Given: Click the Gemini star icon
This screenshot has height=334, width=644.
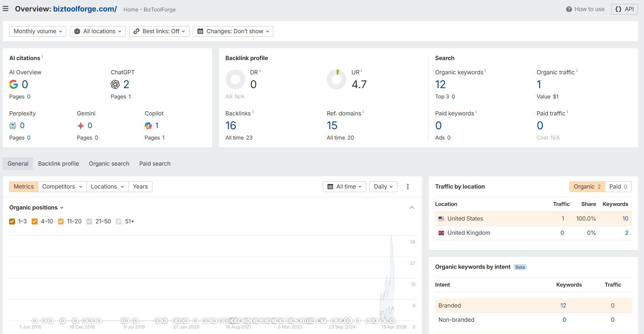Looking at the screenshot, I should 81,126.
